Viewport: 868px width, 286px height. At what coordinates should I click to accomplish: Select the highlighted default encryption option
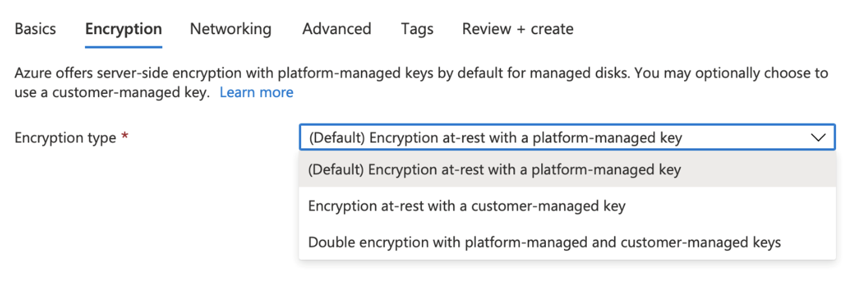pyautogui.click(x=495, y=169)
